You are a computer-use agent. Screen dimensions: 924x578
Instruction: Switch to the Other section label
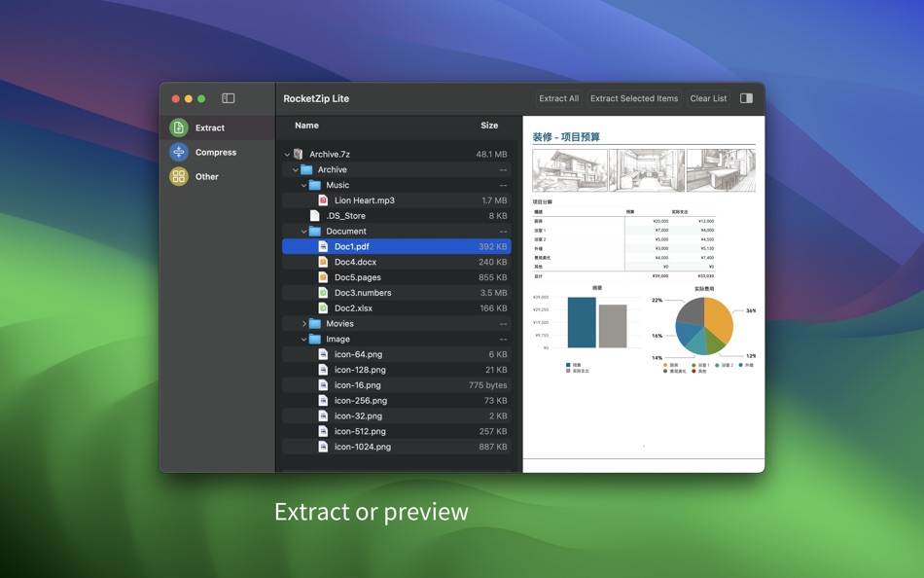207,176
